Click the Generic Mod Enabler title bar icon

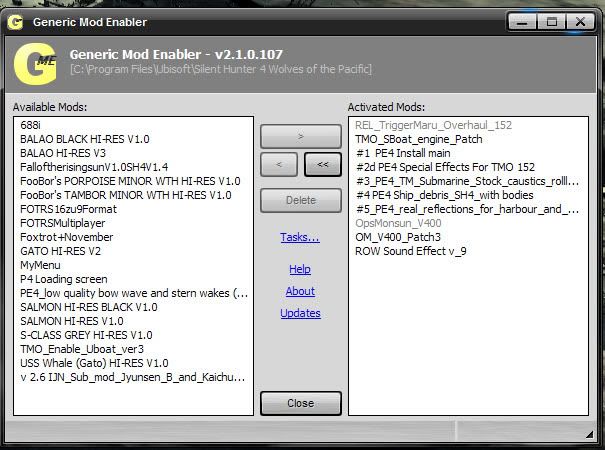coord(15,22)
